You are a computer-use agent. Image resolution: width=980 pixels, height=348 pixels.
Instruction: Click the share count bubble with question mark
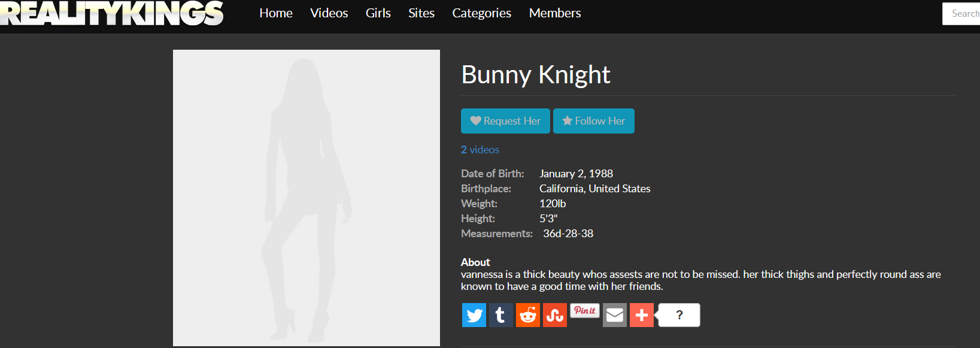tap(679, 315)
